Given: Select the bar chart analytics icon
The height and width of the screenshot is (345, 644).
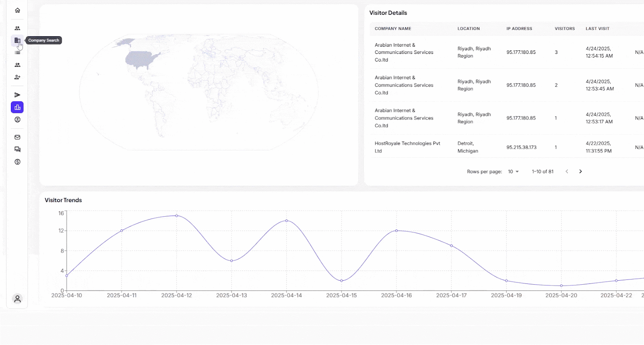Looking at the screenshot, I should (17, 107).
